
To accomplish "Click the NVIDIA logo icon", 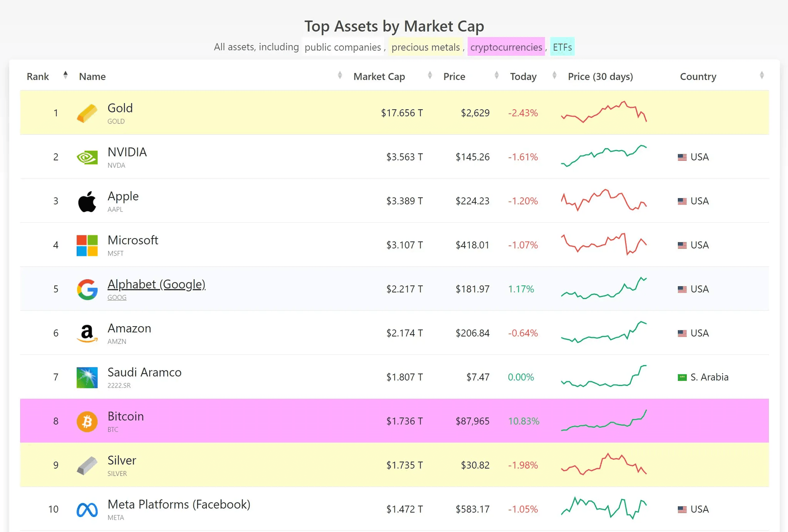I will coord(87,157).
